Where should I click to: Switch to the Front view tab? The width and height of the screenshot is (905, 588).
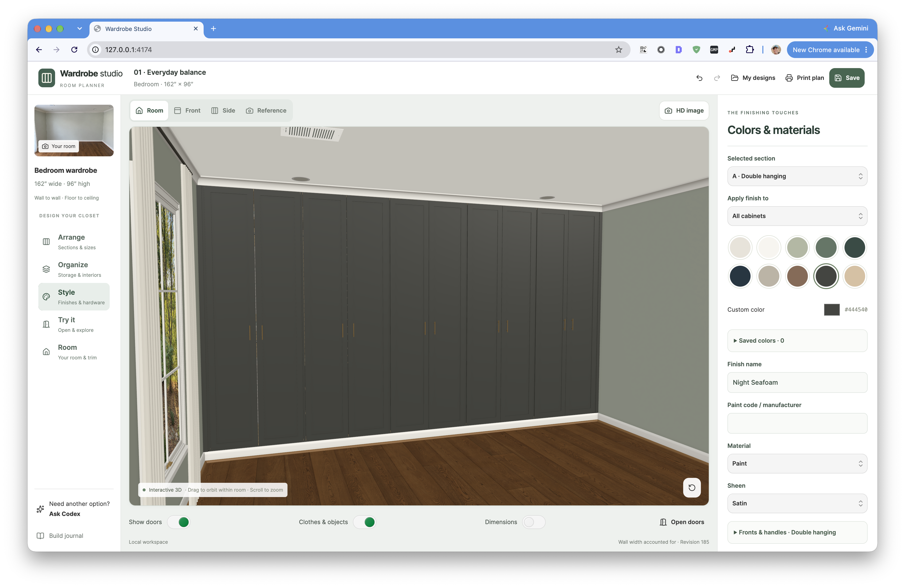tap(187, 111)
